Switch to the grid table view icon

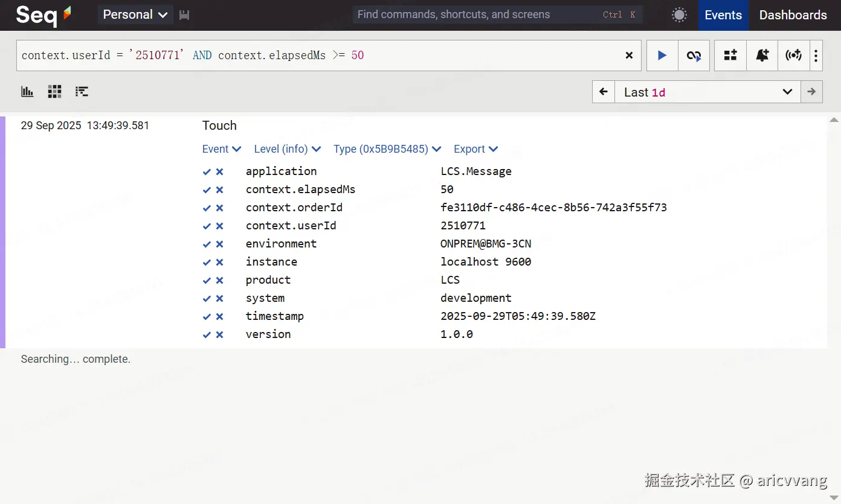pos(54,92)
